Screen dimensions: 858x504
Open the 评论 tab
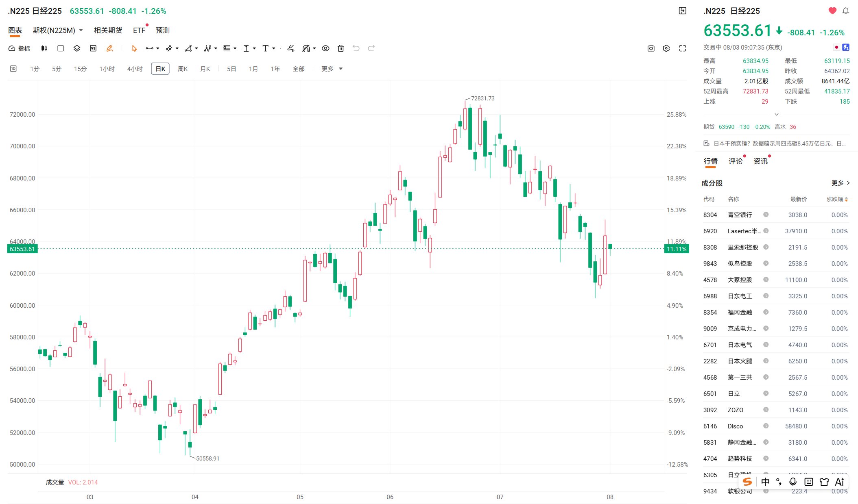(736, 161)
